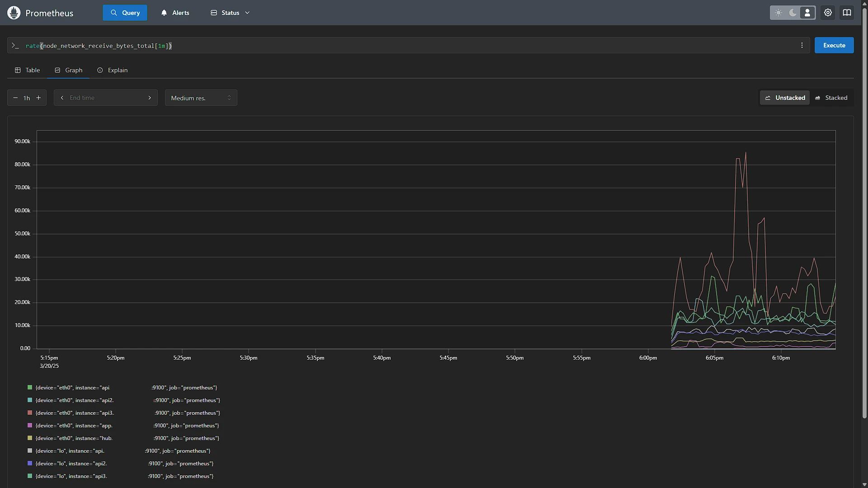This screenshot has width=868, height=488.
Task: Click the End time input field
Action: point(106,98)
